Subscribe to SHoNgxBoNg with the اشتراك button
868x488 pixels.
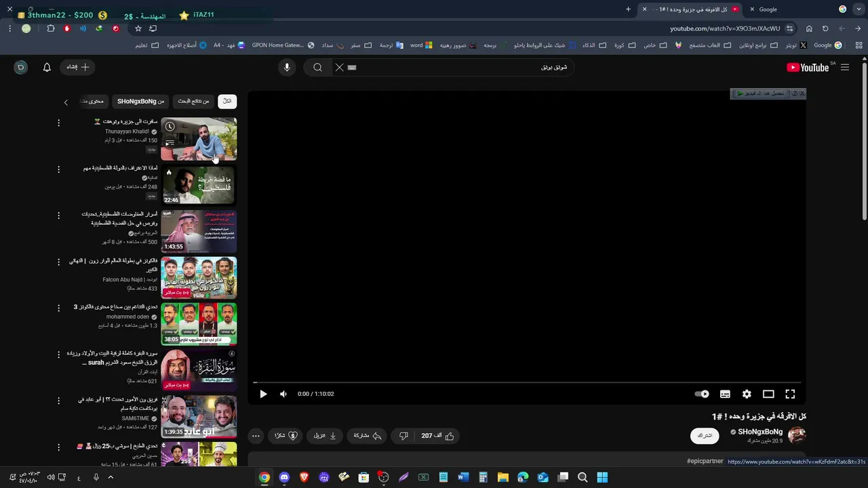click(705, 436)
